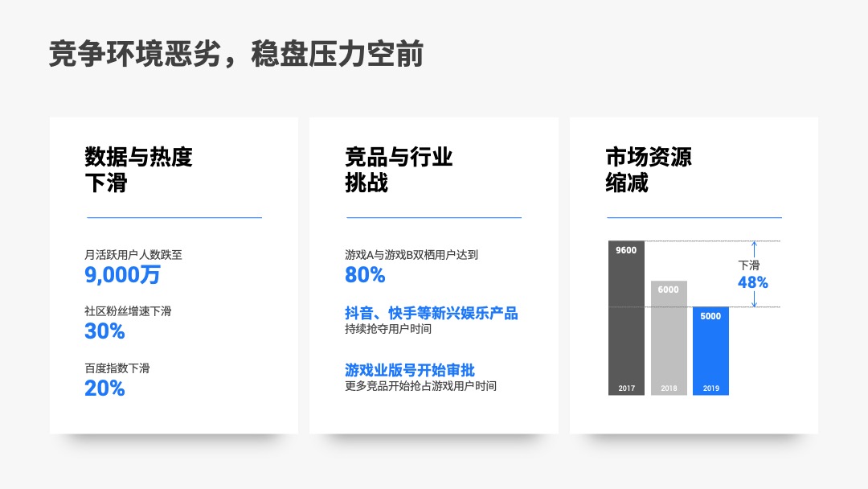Click the 2018 year label

pyautogui.click(x=669, y=388)
